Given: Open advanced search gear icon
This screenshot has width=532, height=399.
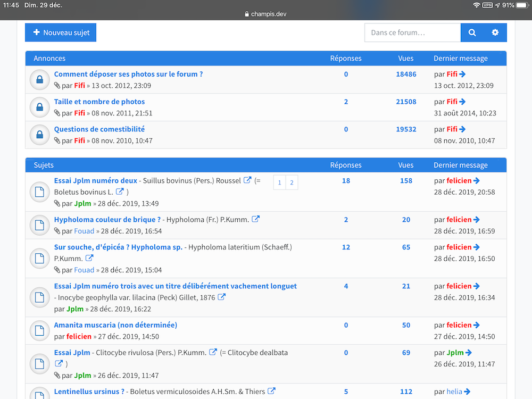Looking at the screenshot, I should pos(495,32).
